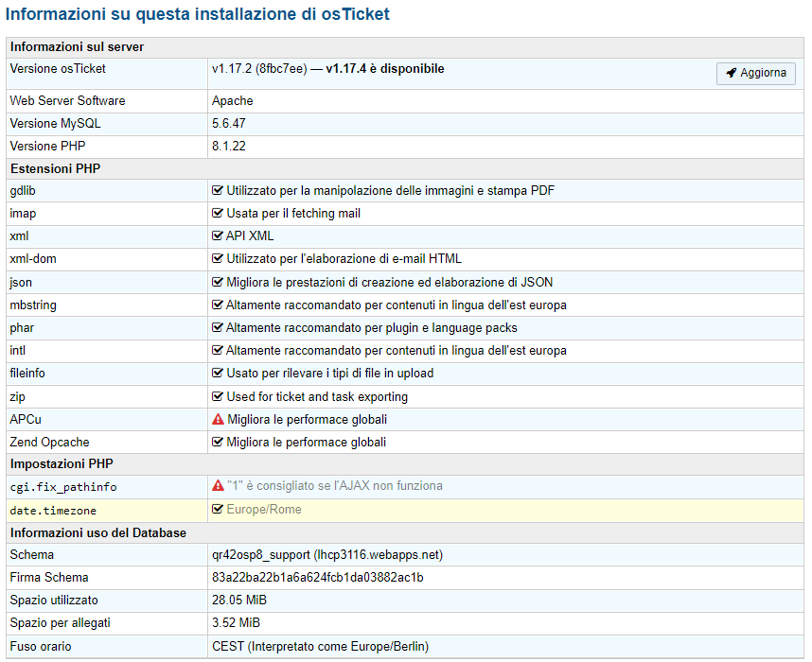Click the check mark in mbstring row
This screenshot has width=812, height=662.
[x=218, y=305]
